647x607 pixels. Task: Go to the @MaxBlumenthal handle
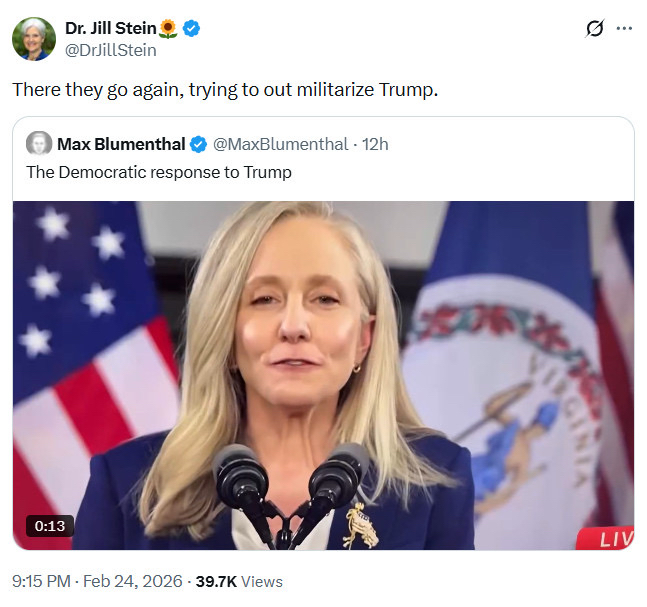tap(280, 144)
